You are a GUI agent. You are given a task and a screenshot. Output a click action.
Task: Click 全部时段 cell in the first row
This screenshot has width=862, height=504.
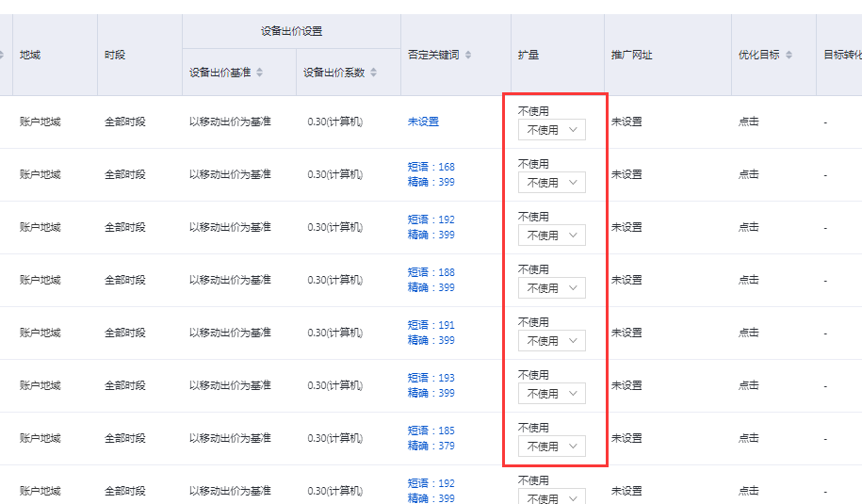coord(125,122)
